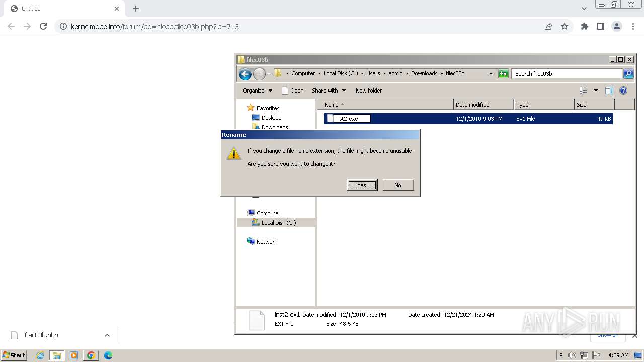Open the Organize menu
644x362 pixels.
[x=257, y=90]
